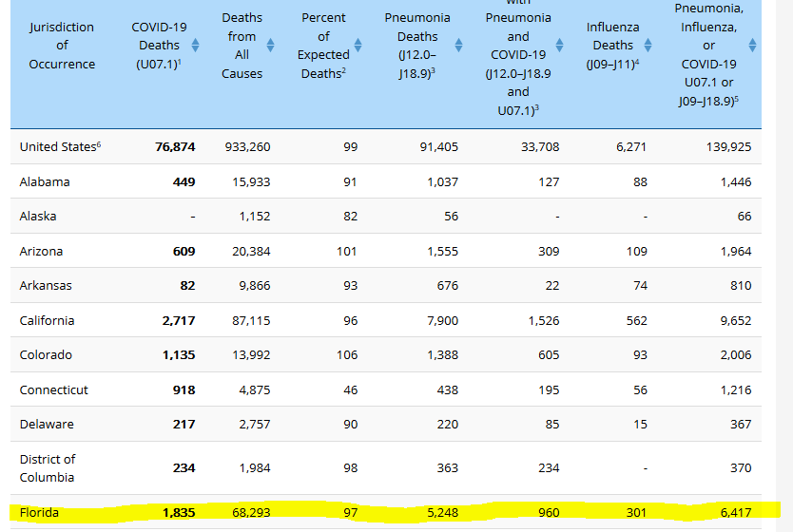Click United States pneumonia deaths 91,405
This screenshot has width=793, height=532.
439,147
